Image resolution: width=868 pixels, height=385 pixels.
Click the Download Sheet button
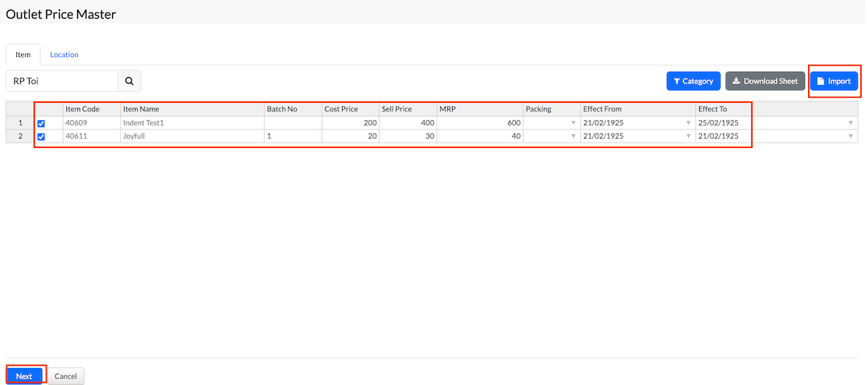(x=764, y=81)
